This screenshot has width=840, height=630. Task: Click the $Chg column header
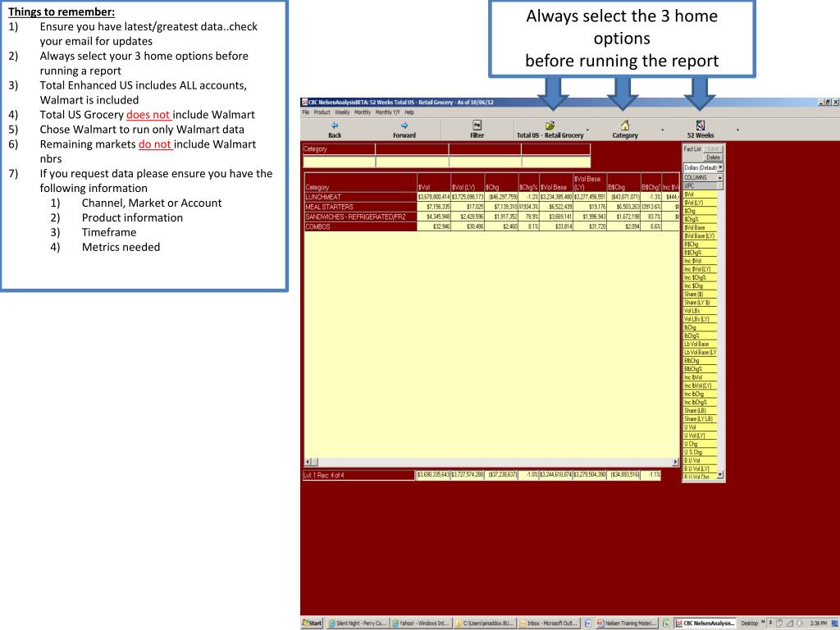coord(501,182)
